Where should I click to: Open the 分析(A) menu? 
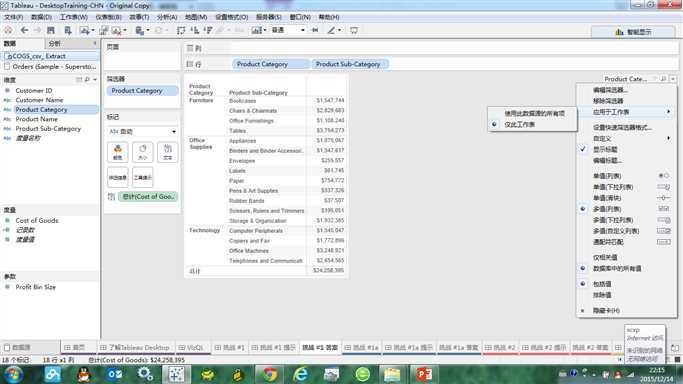(167, 17)
